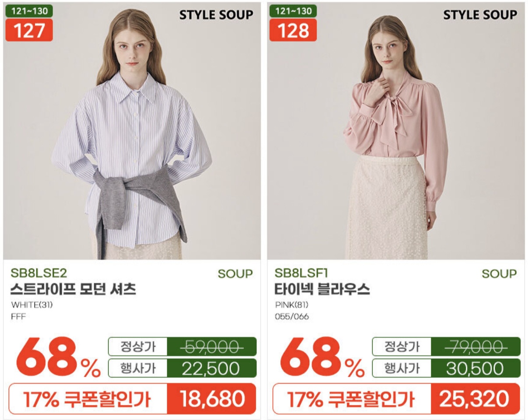This screenshot has width=528, height=420.
Task: Click the 25,320 coupon price button
Action: (475, 399)
